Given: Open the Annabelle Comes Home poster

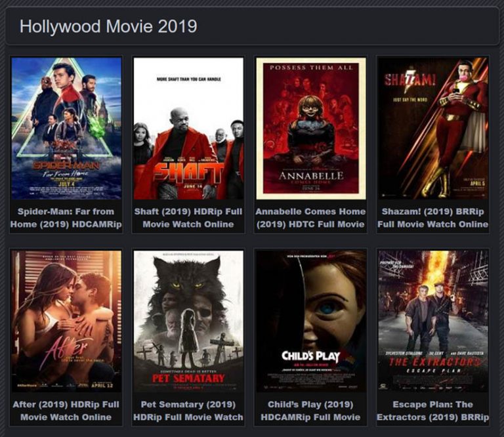Looking at the screenshot, I should click(x=311, y=129).
